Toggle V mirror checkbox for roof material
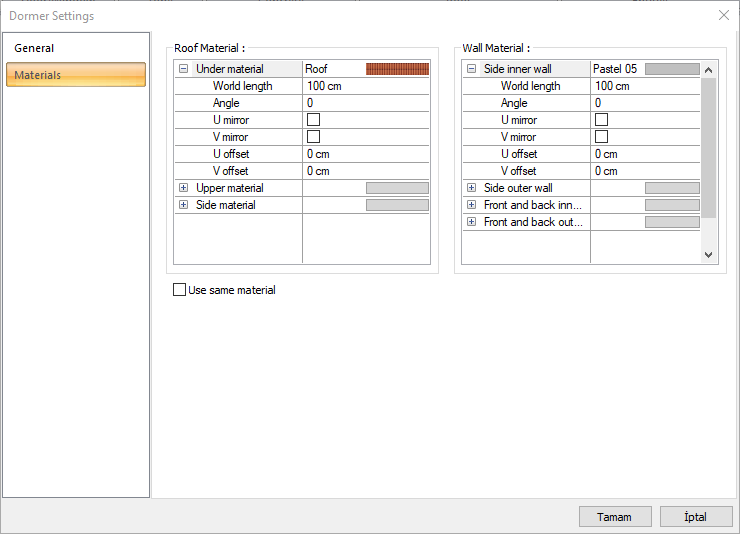Screen dimensions: 740x534 [313, 137]
